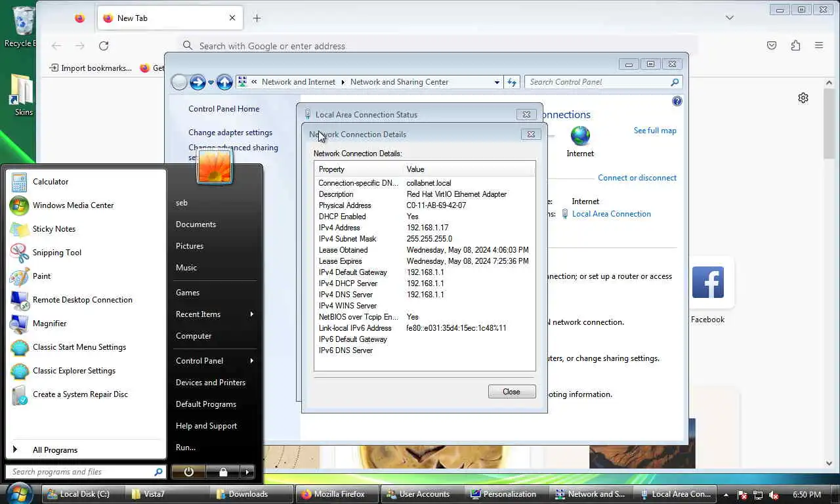The height and width of the screenshot is (504, 840).
Task: Open Devices and Printers
Action: pos(211,383)
